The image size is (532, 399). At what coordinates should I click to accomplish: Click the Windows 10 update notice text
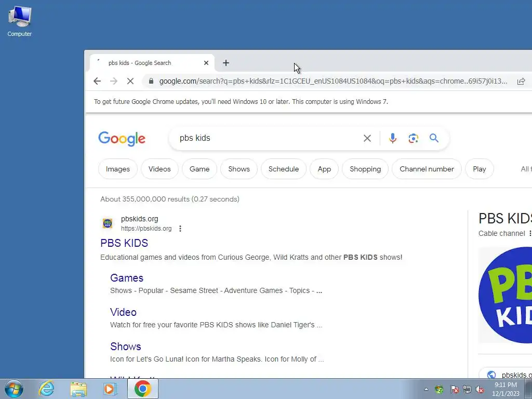pyautogui.click(x=241, y=101)
